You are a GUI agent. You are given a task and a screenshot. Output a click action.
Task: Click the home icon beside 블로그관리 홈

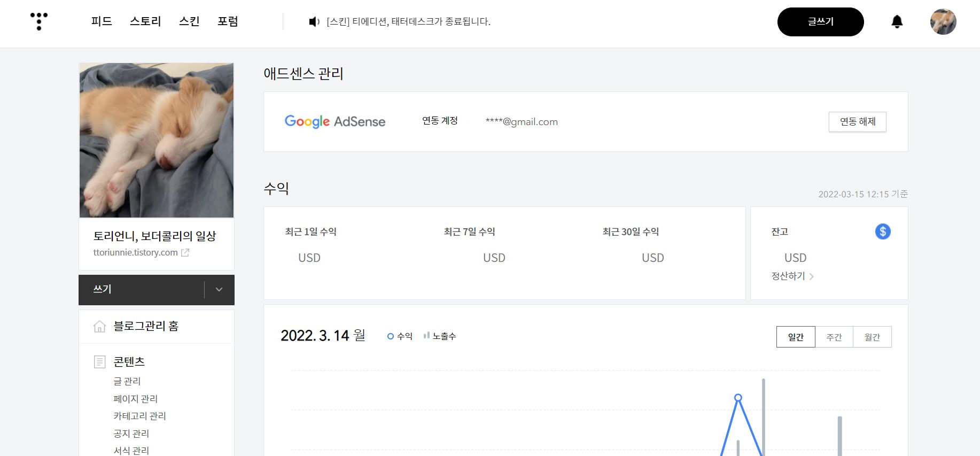point(99,327)
